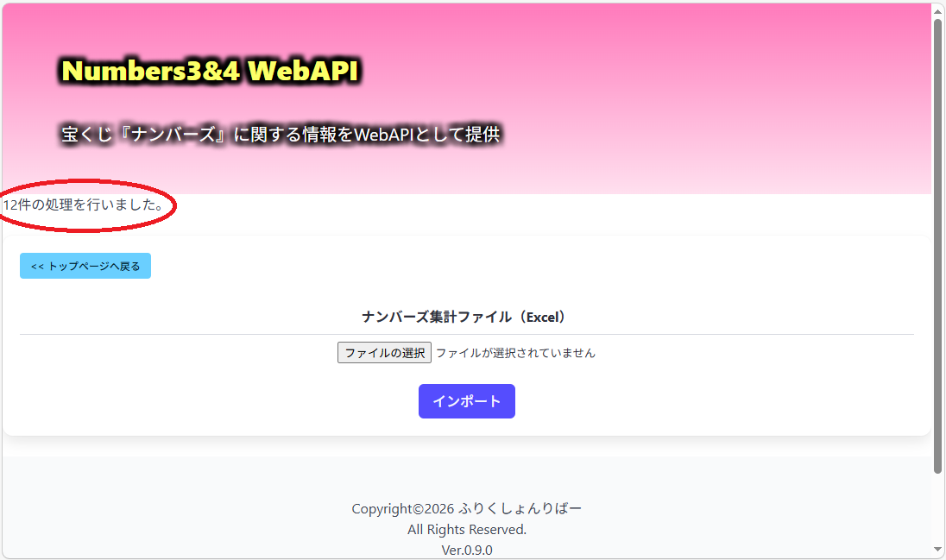Click the インポート button
946x560 pixels.
click(466, 400)
